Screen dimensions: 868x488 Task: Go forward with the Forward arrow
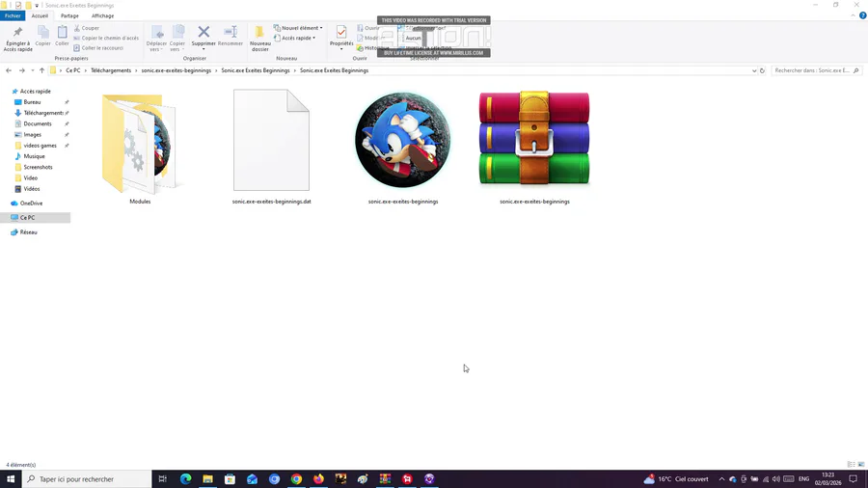[x=21, y=70]
